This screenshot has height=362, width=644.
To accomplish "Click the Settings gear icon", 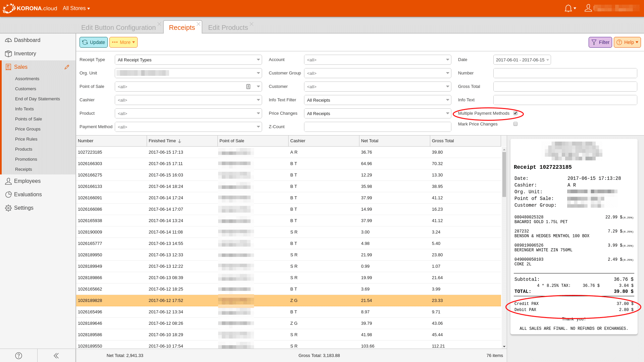I will 8,208.
